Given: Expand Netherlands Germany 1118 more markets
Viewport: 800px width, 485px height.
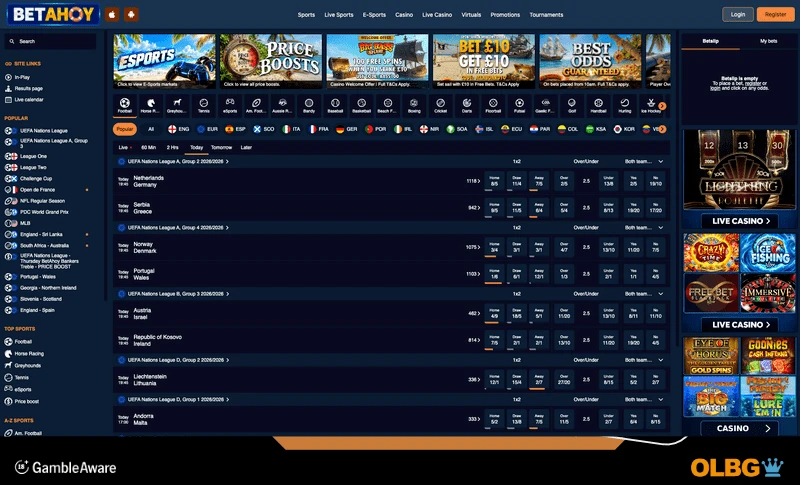Looking at the screenshot, I should (x=473, y=181).
